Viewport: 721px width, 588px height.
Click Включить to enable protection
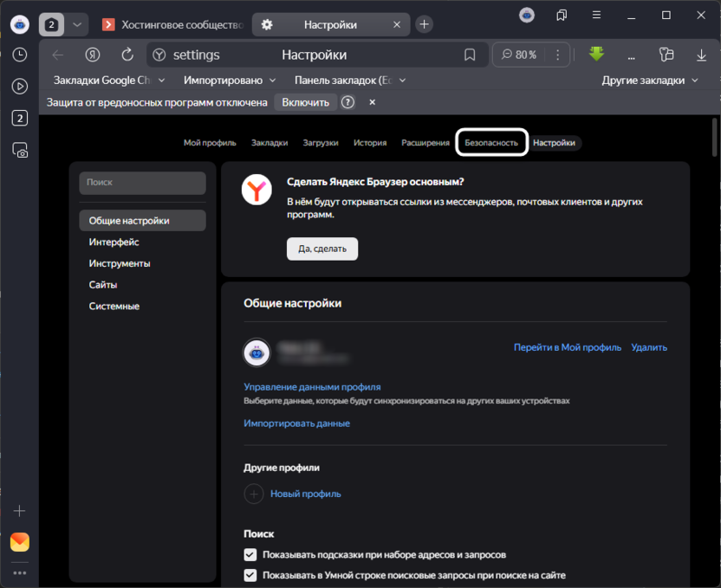(305, 102)
